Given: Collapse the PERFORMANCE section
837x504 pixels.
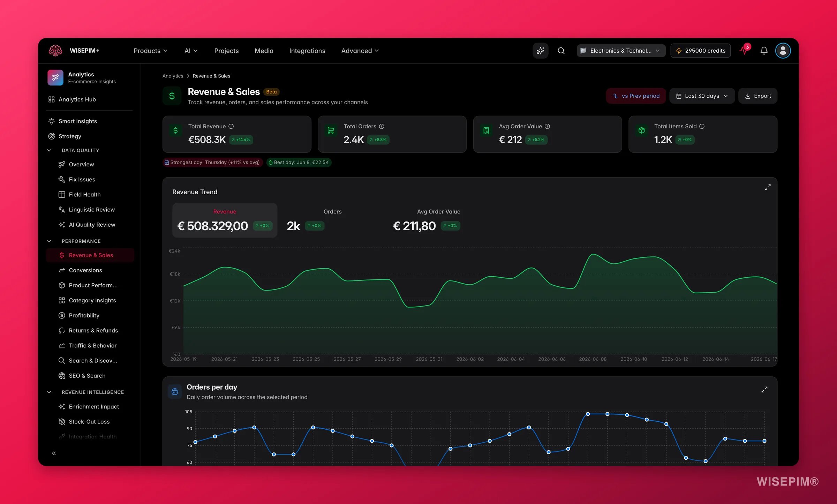Looking at the screenshot, I should (x=49, y=241).
